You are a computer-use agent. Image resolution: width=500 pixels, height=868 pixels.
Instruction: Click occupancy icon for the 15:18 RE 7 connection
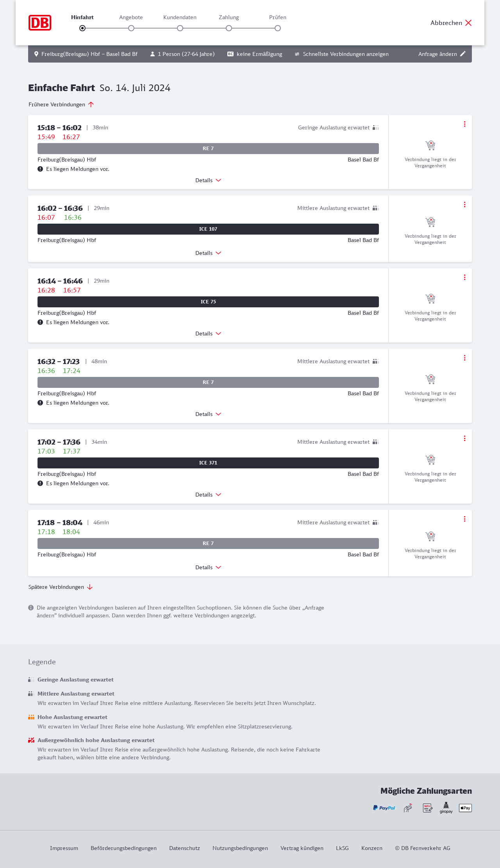click(x=376, y=127)
